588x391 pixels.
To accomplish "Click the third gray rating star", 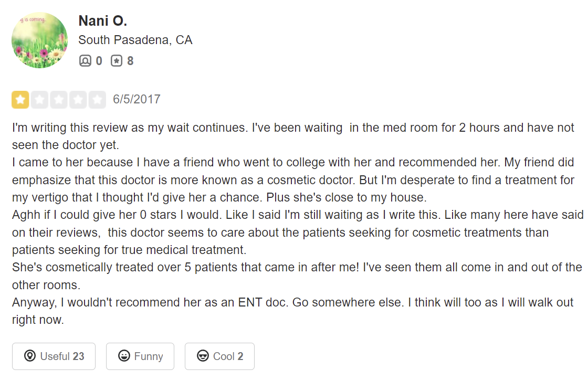I will click(x=59, y=100).
